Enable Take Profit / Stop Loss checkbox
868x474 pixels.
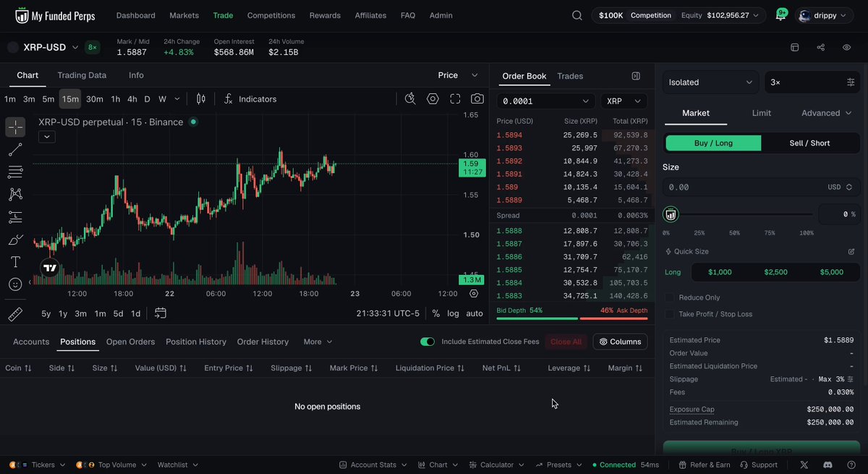[670, 314]
